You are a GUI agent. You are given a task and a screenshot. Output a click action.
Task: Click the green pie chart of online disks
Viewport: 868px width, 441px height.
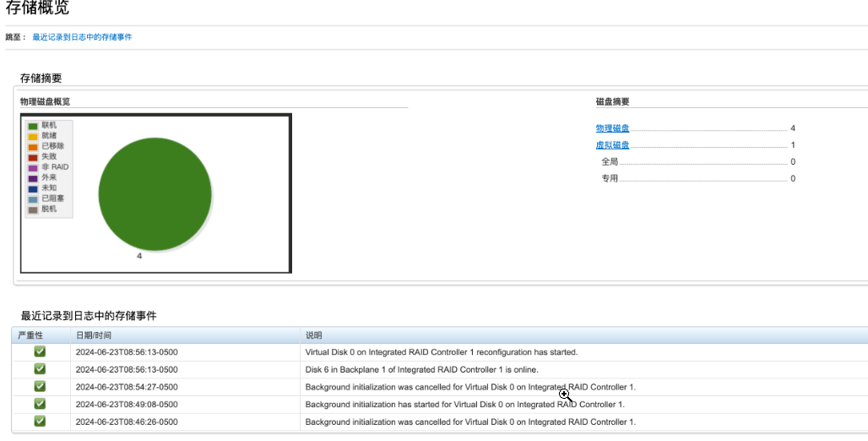(x=155, y=194)
